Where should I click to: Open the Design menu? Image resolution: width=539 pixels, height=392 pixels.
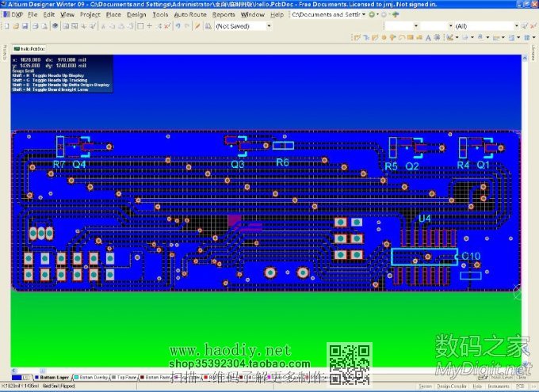click(136, 14)
